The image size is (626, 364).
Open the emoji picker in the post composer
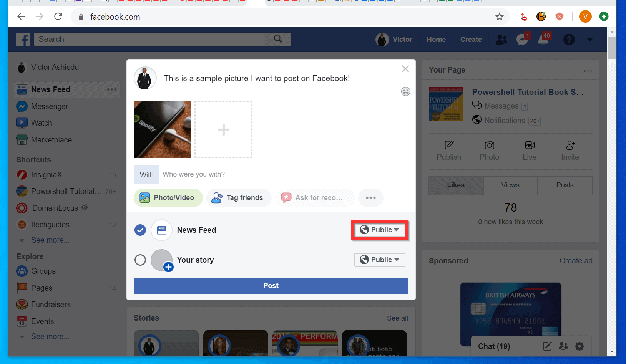[x=405, y=91]
